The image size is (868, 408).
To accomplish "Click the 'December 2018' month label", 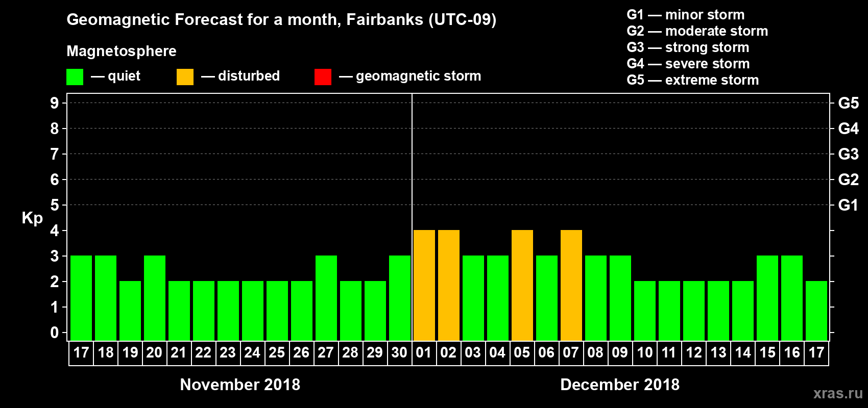I will click(620, 385).
